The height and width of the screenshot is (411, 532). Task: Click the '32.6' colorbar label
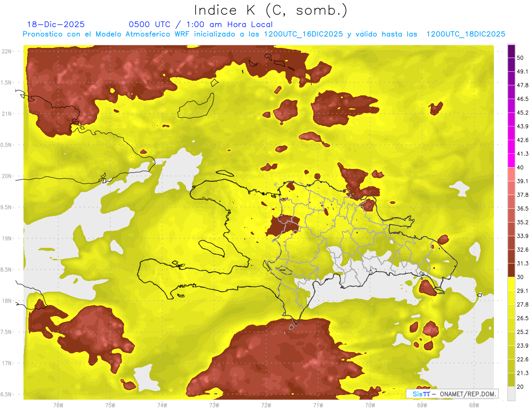tap(523, 250)
